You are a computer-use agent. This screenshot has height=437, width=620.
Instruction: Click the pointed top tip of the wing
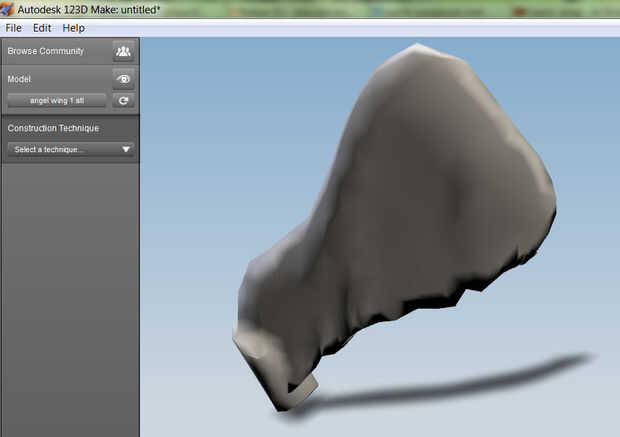click(x=418, y=46)
